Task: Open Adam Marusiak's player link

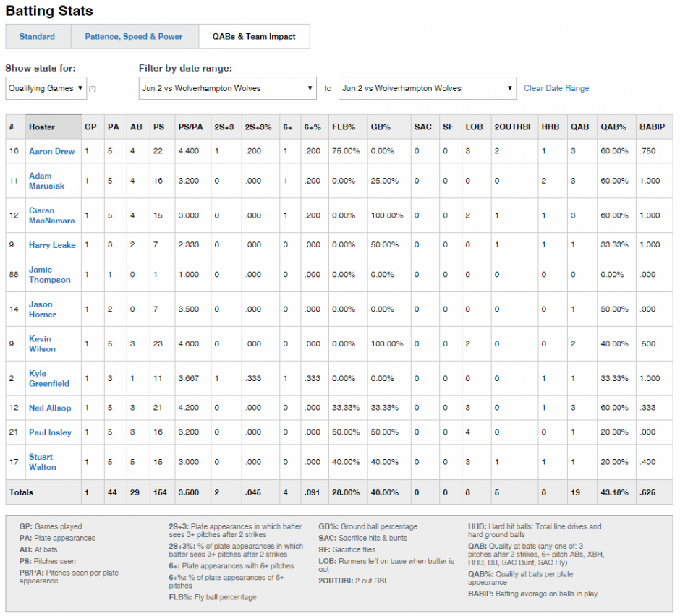Action: coord(46,181)
